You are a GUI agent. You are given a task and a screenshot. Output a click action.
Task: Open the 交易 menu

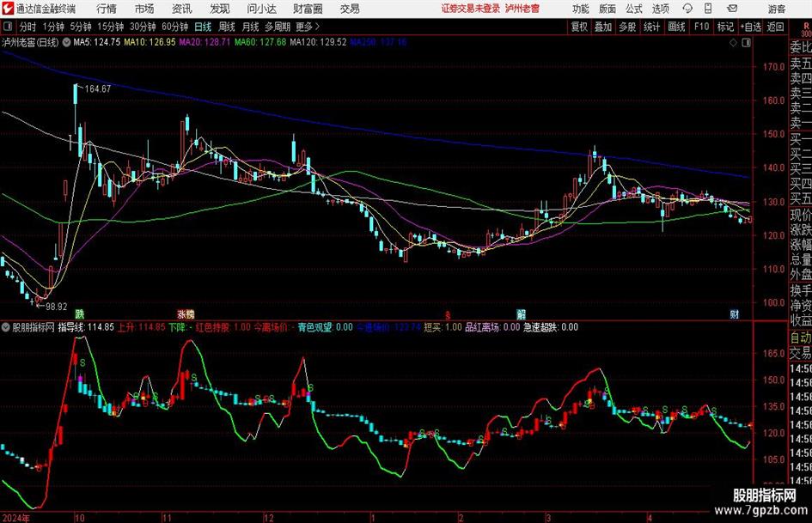350,9
